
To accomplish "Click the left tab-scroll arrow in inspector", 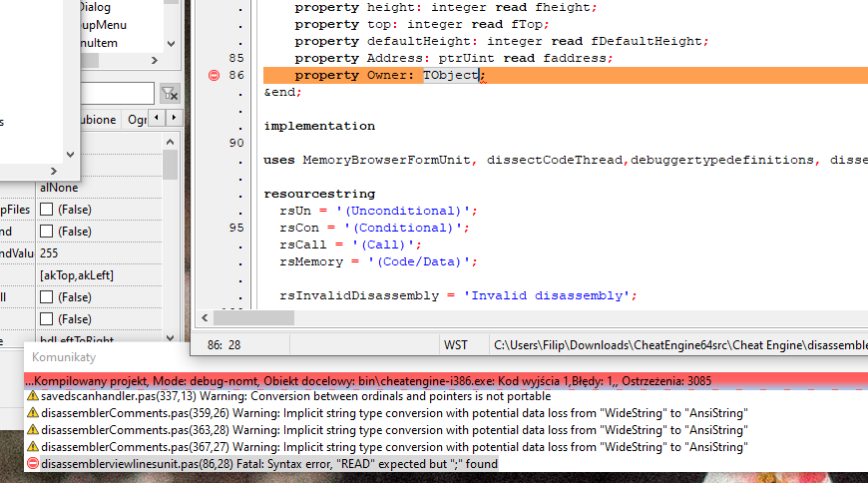I will tap(158, 120).
